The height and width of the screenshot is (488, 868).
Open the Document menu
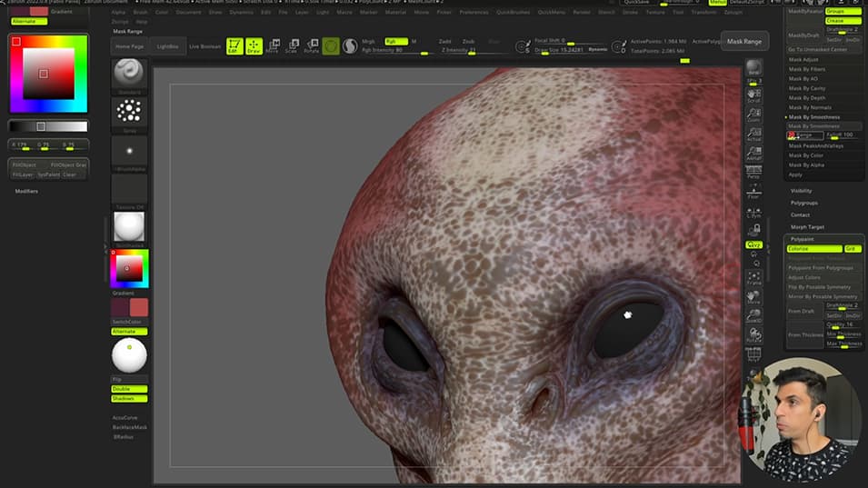(x=188, y=12)
